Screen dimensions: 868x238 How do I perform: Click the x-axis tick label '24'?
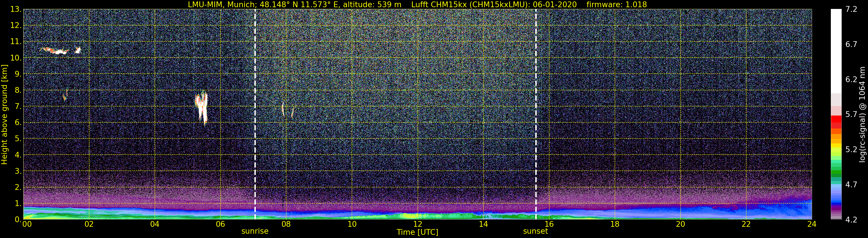click(x=812, y=224)
